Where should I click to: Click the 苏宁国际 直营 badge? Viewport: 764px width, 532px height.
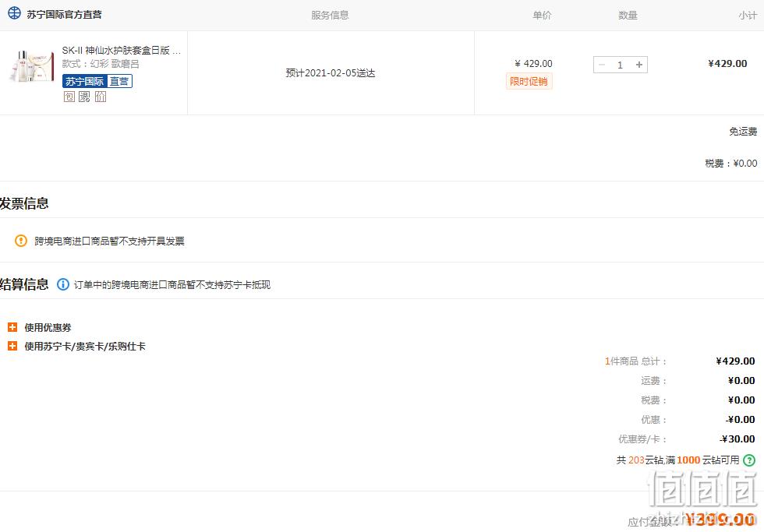click(x=97, y=81)
